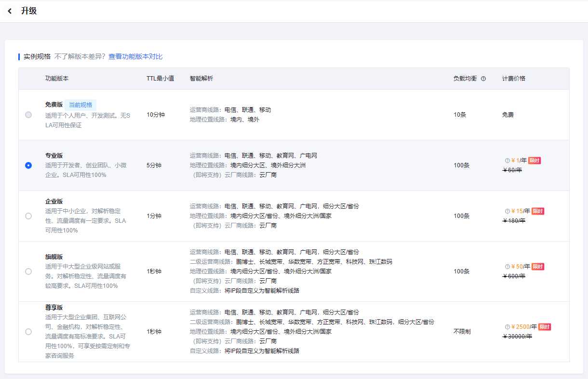Select the 专业版 radio button
Viewport: 588px width, 379px height.
[28, 165]
